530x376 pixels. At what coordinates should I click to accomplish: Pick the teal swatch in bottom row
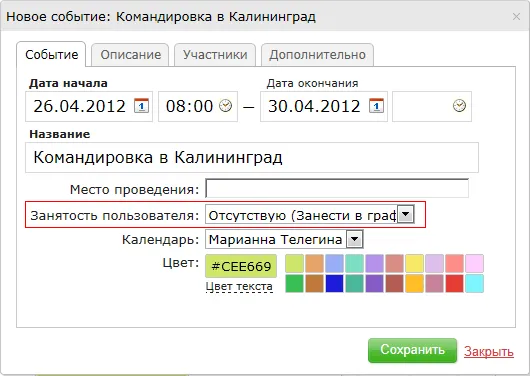tap(354, 283)
